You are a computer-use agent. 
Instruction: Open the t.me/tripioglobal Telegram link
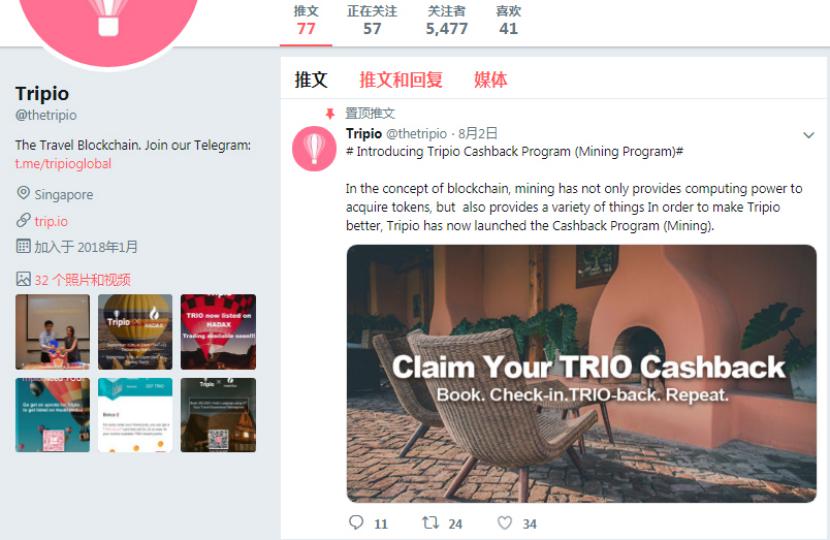click(x=63, y=164)
